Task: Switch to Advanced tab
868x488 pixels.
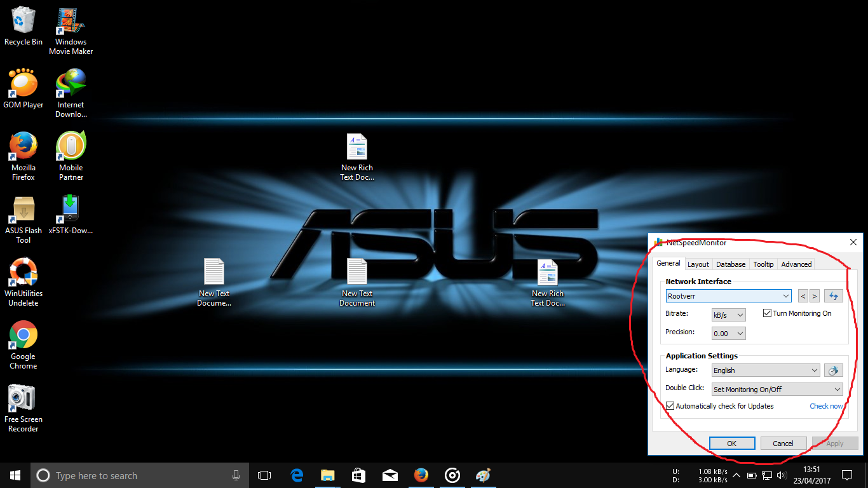Action: click(x=796, y=264)
